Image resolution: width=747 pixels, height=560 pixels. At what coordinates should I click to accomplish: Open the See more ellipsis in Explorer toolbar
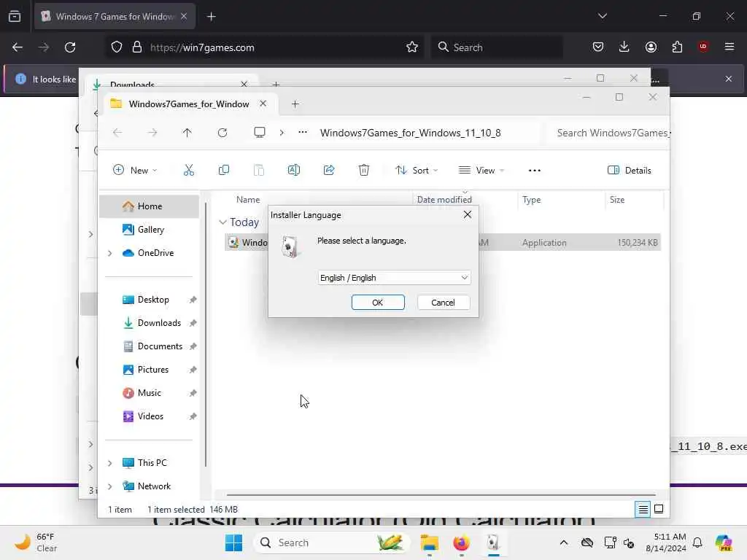[535, 170]
